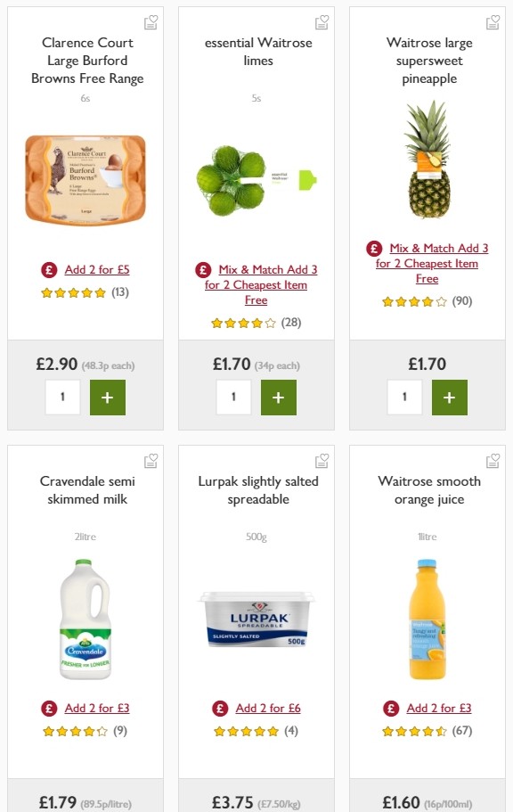Select the Clarence Court Large Burford Browns title
The image size is (513, 812).
[x=86, y=61]
